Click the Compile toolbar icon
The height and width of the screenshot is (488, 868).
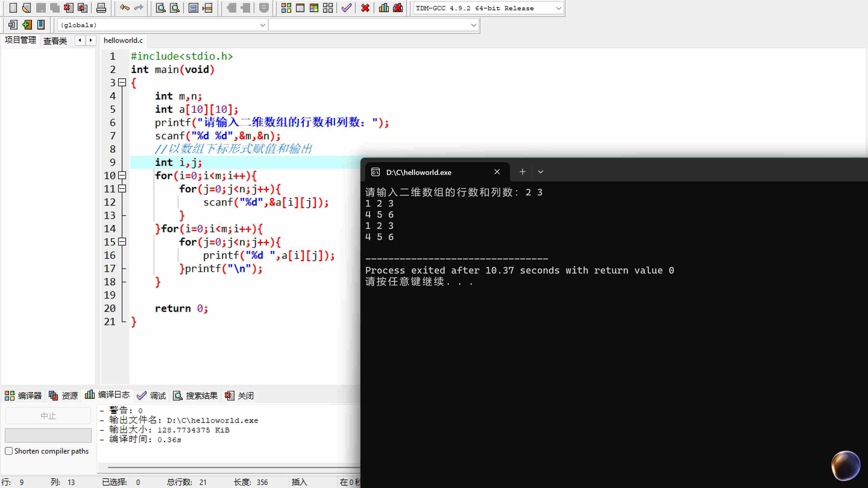[286, 8]
